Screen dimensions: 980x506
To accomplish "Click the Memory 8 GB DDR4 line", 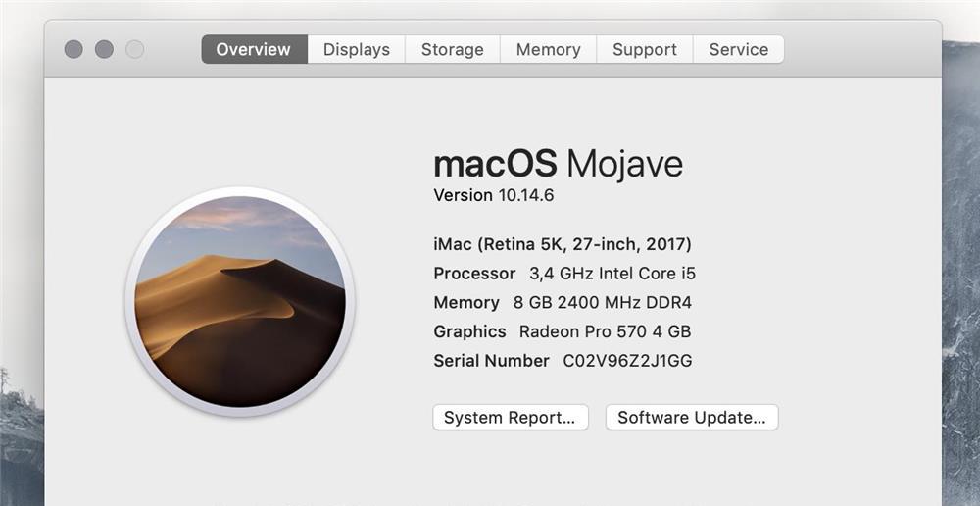I will (562, 303).
